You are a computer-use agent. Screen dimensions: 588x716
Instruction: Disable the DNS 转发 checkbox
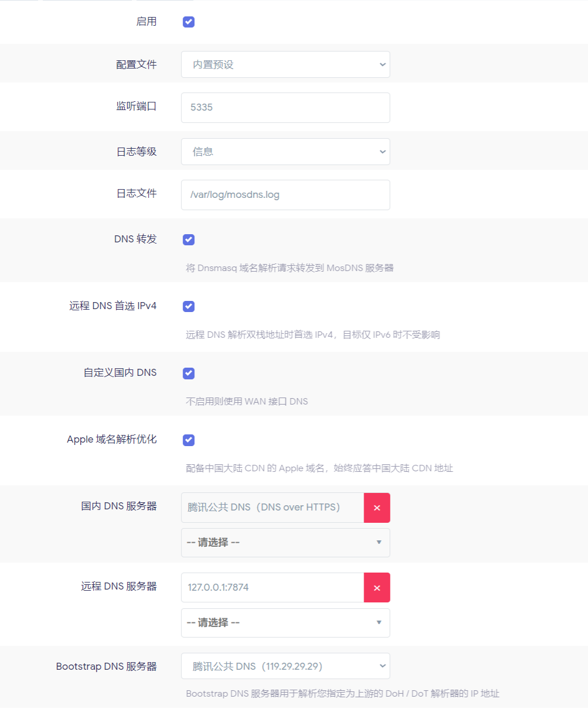tap(189, 239)
